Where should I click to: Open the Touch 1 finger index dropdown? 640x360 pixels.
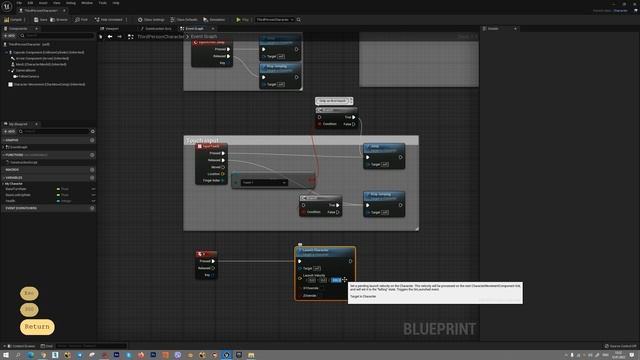pos(264,182)
